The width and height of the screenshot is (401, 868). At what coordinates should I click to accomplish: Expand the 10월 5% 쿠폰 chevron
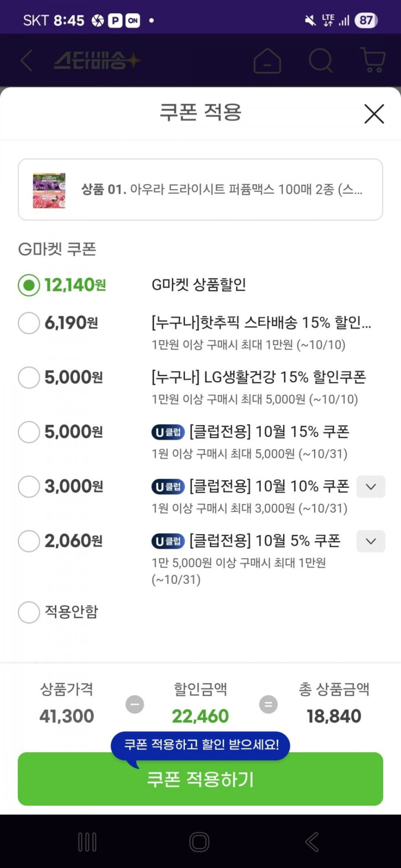click(x=370, y=541)
